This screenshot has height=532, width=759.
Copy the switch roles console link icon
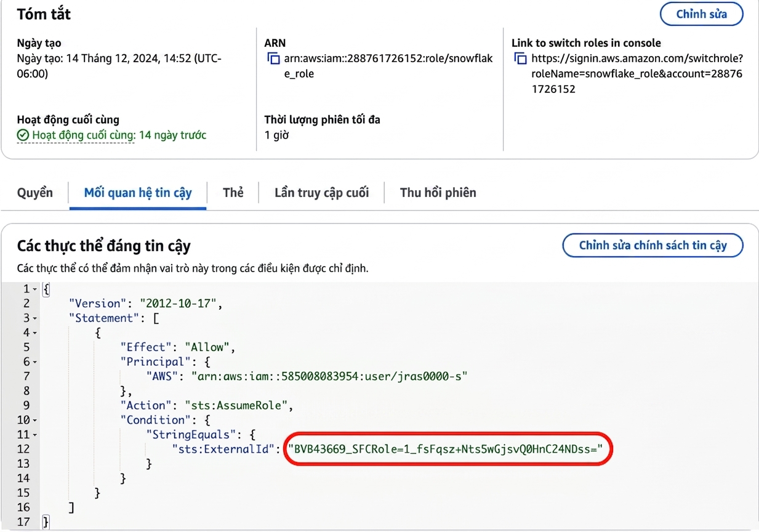(521, 59)
